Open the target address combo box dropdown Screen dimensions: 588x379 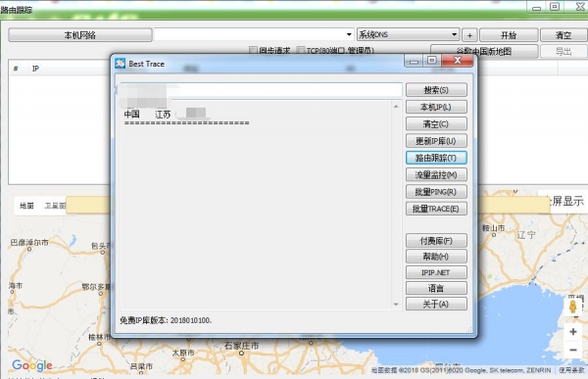(349, 34)
